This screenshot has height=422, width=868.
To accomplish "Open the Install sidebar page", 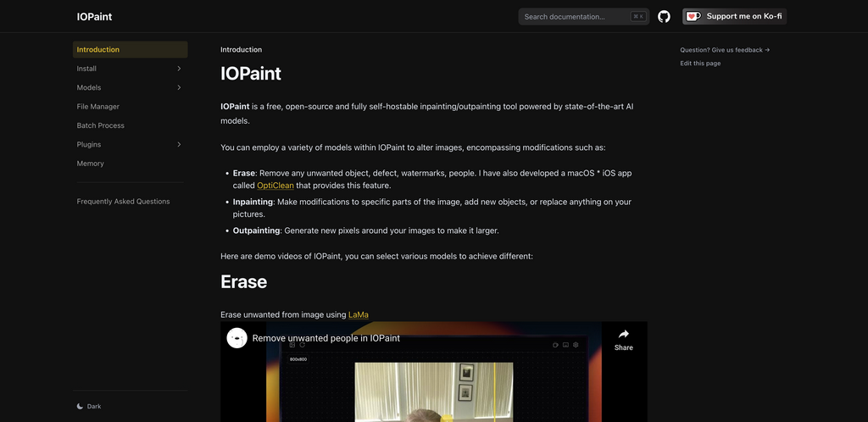I will tap(130, 69).
